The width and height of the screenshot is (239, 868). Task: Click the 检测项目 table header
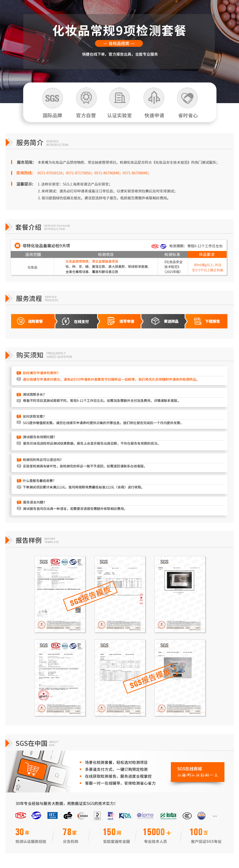[x=106, y=254]
